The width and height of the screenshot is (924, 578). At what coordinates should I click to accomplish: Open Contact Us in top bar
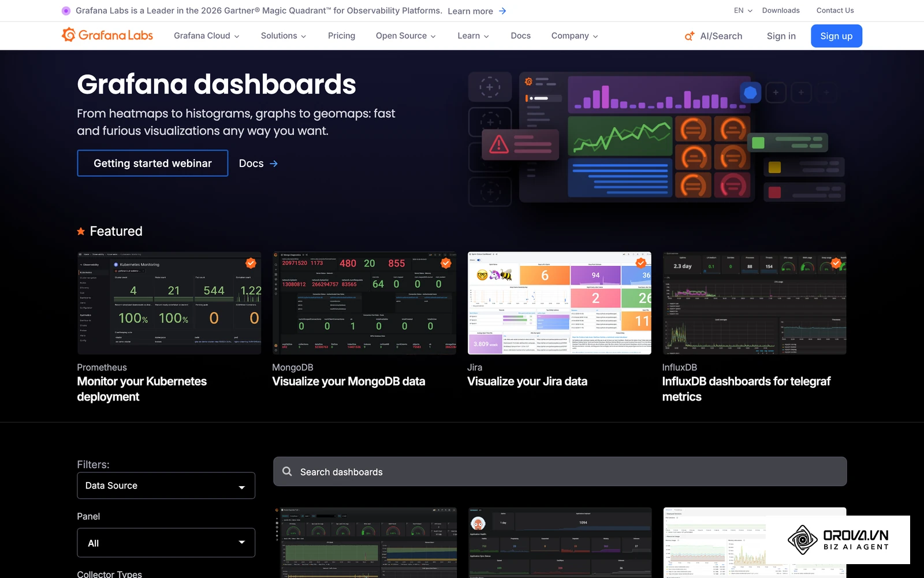[835, 10]
